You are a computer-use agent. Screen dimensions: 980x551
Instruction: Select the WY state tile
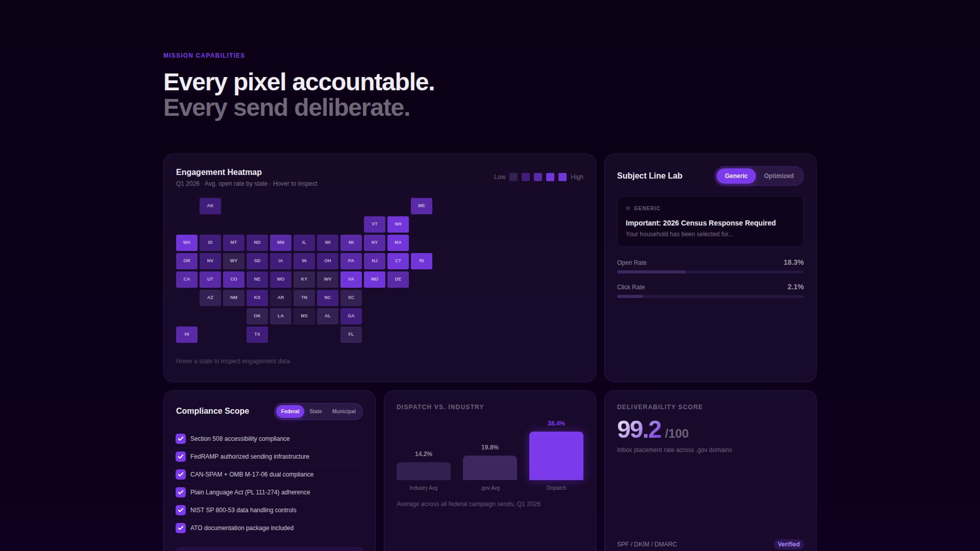(x=234, y=261)
